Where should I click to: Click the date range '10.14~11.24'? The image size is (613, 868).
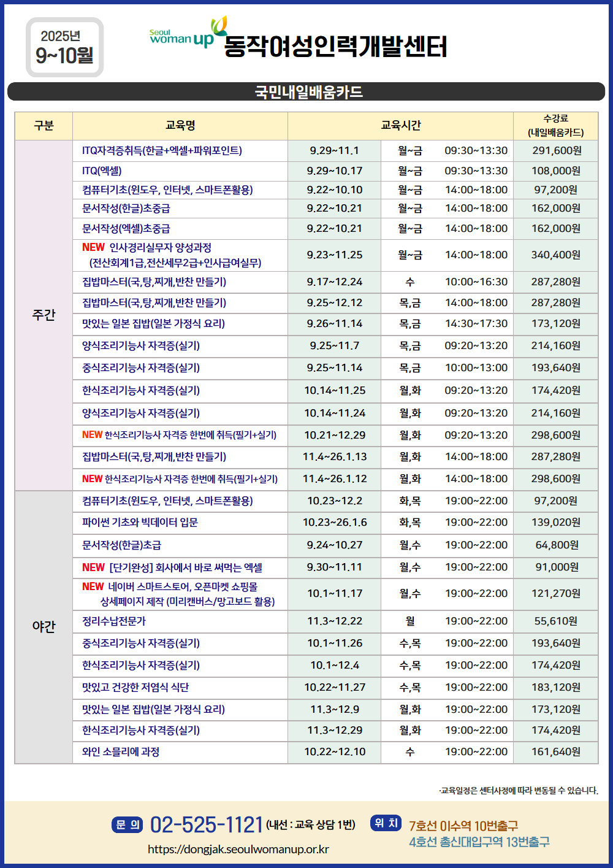335,413
